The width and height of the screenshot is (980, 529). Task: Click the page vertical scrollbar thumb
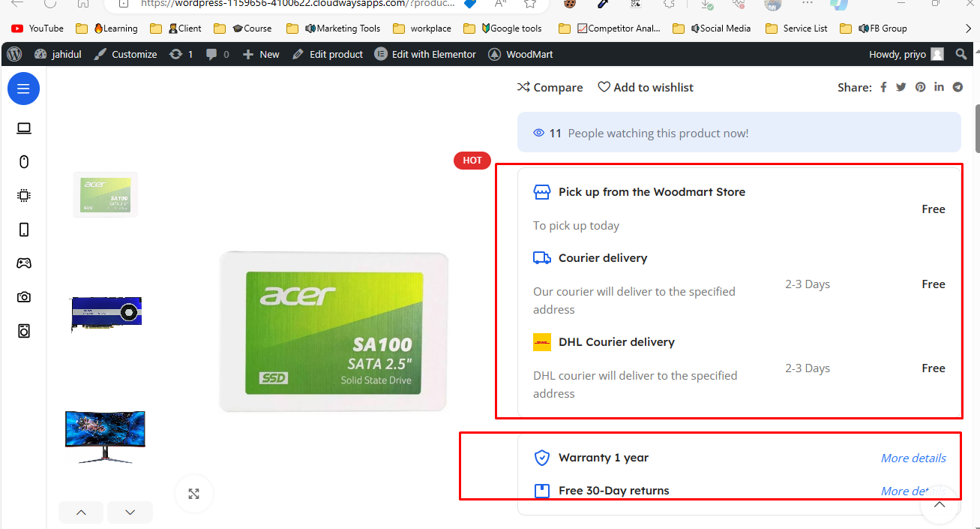click(976, 128)
